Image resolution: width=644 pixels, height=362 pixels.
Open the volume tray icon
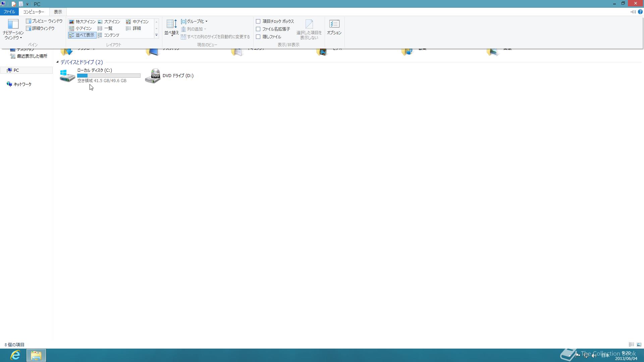(x=594, y=356)
